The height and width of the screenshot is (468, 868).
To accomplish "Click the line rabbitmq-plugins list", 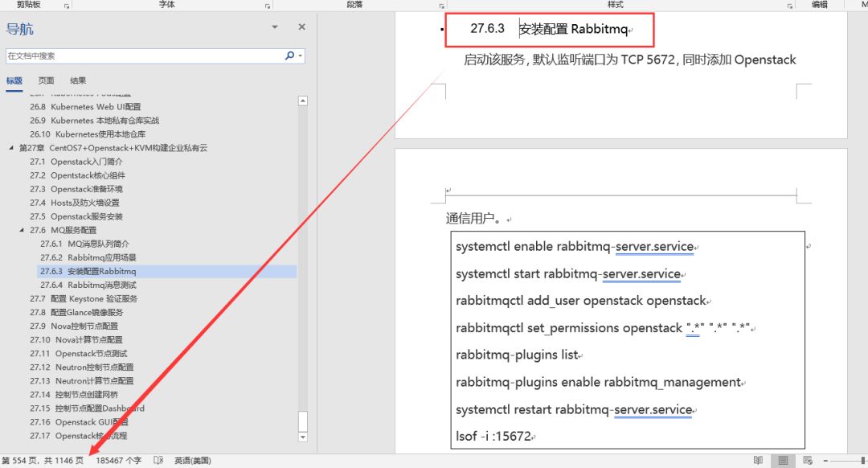I will pyautogui.click(x=517, y=355).
